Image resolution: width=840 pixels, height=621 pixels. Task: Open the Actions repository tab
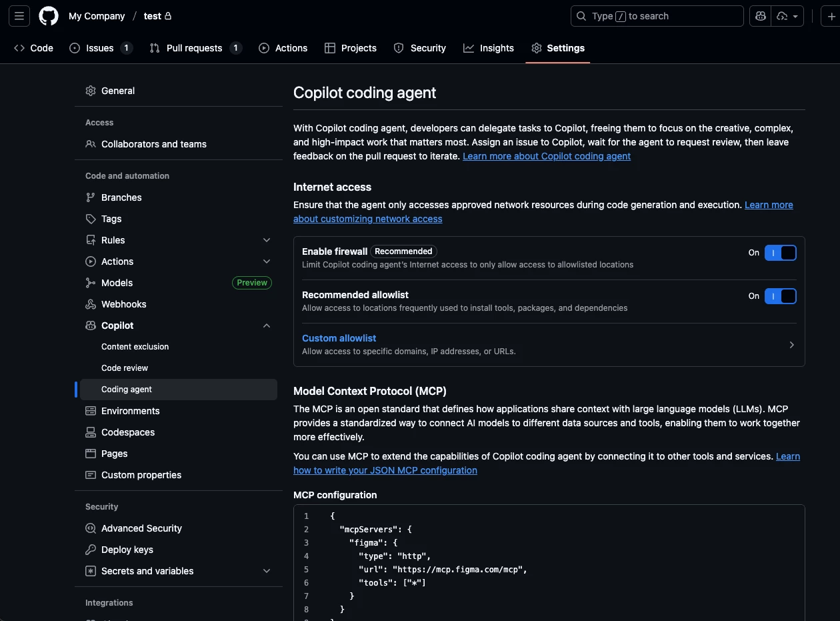point(283,48)
